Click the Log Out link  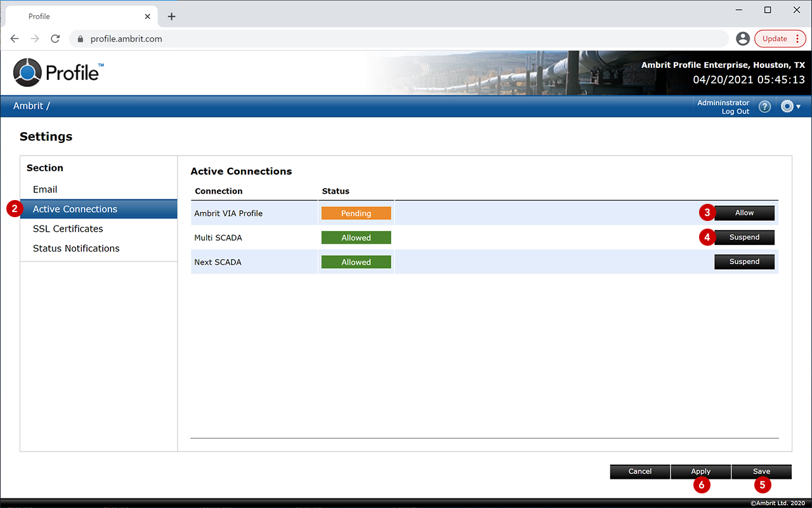pos(735,111)
